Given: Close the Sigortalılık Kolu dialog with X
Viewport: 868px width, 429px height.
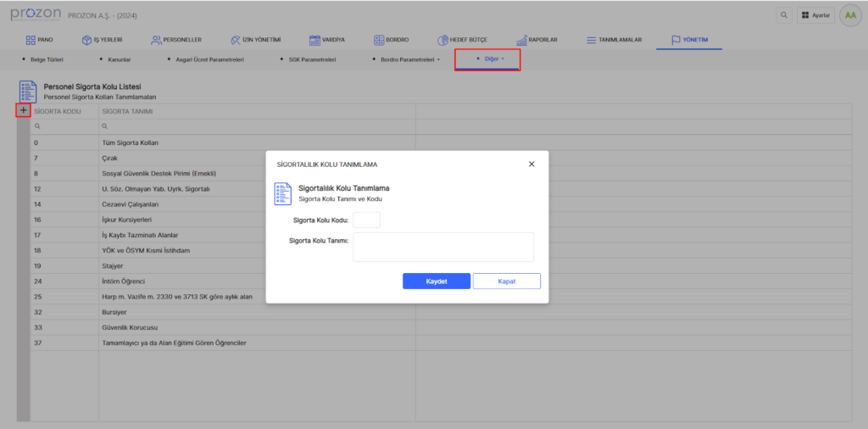Looking at the screenshot, I should [531, 164].
